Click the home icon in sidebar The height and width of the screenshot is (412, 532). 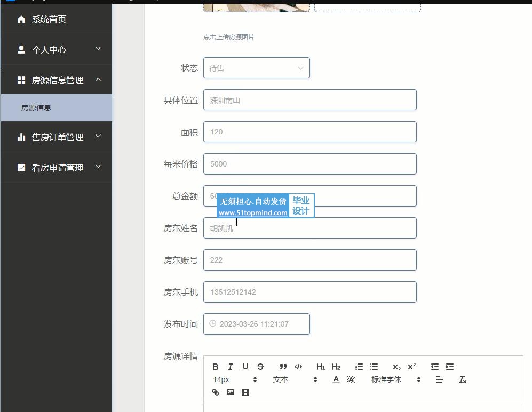click(21, 19)
